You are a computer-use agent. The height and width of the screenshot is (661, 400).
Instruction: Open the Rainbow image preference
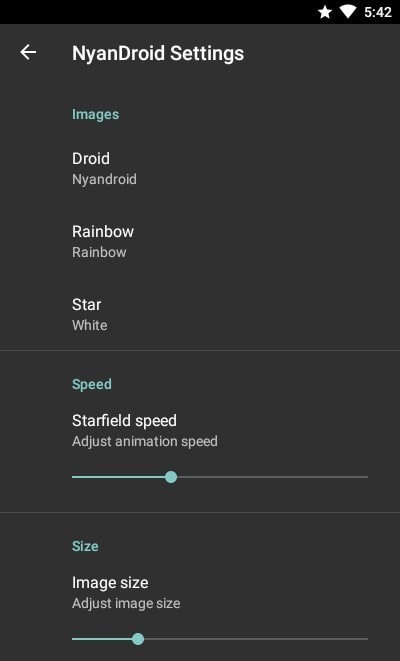(x=200, y=241)
